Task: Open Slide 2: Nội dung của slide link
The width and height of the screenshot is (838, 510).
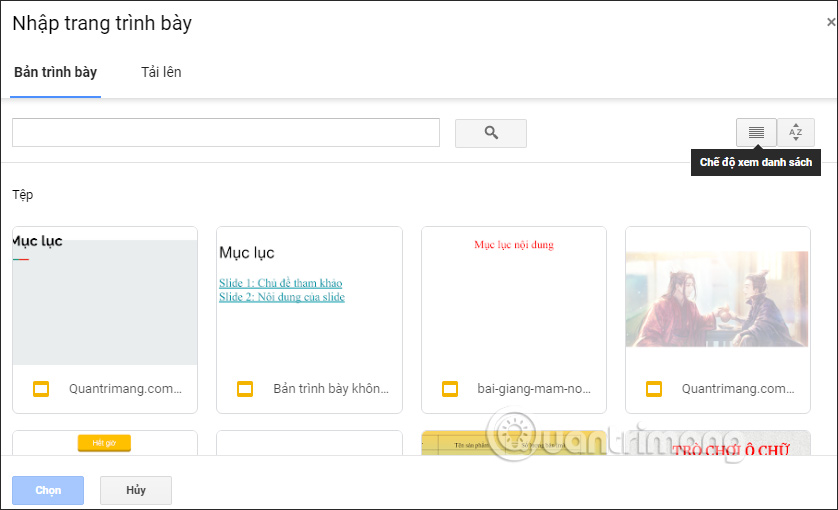Action: [x=282, y=297]
